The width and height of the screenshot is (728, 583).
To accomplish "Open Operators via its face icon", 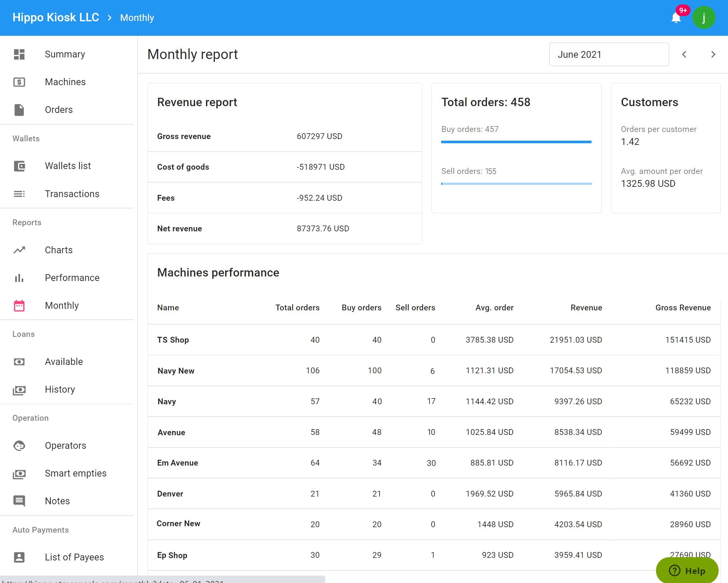I will click(x=19, y=446).
